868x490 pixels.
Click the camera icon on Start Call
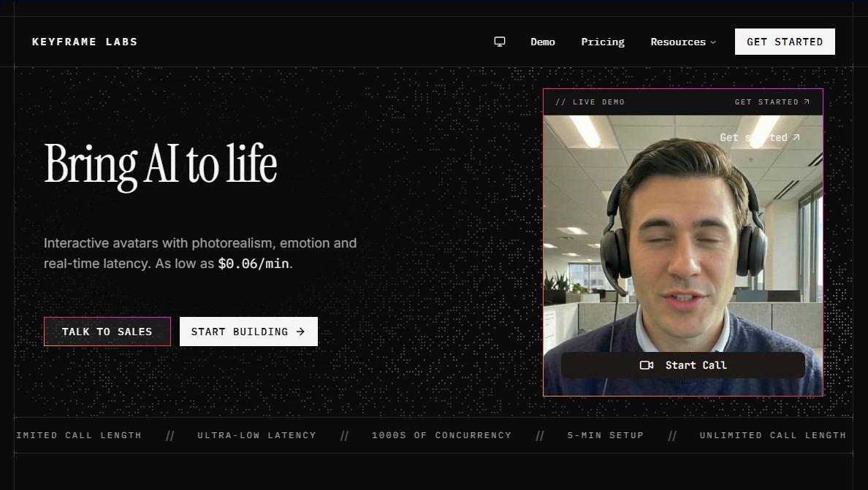coord(647,365)
